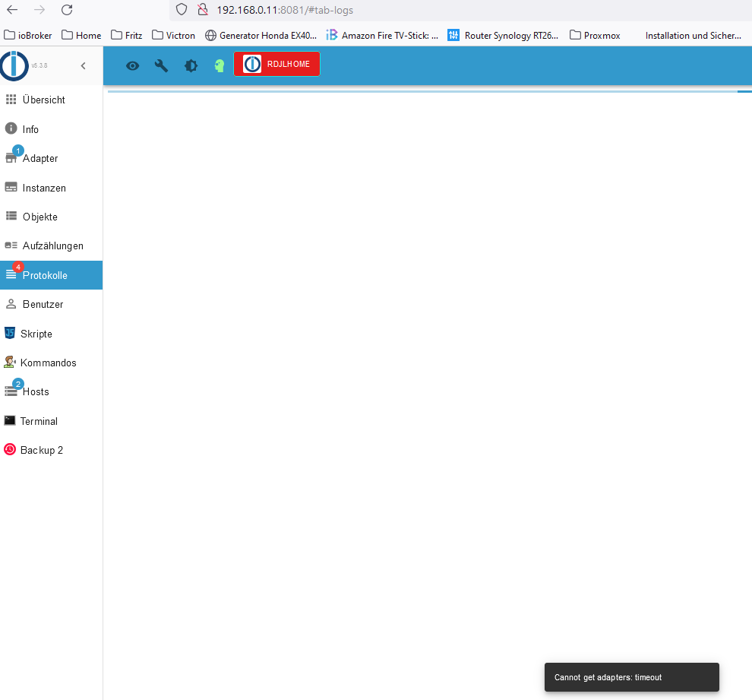Open the Objekte page
This screenshot has width=752, height=700.
coord(52,217)
